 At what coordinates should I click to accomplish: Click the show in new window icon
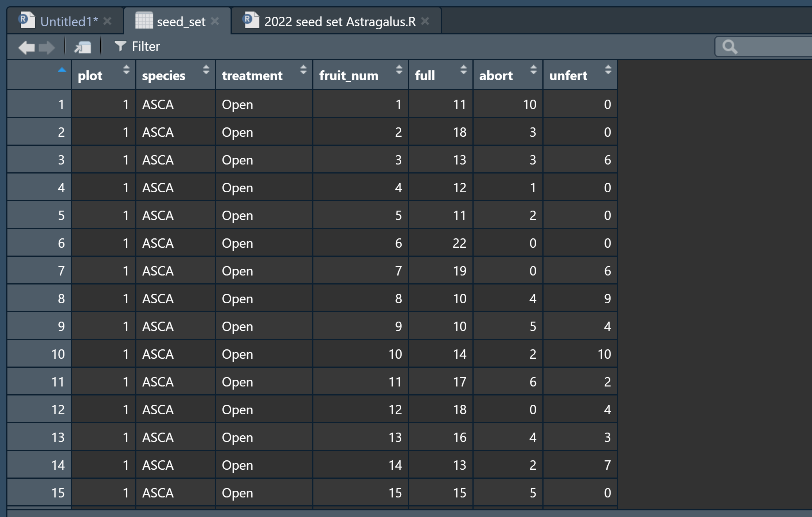82,47
